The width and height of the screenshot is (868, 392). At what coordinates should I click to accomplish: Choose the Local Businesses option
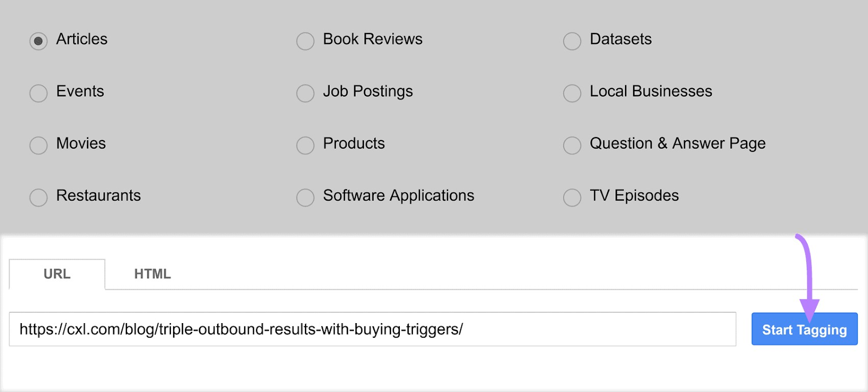[572, 93]
